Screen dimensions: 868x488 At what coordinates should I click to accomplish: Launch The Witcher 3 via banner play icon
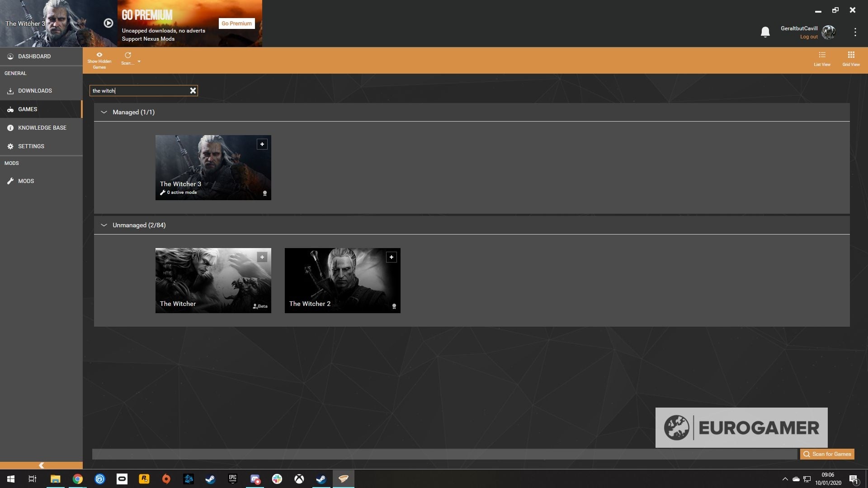[x=108, y=23]
